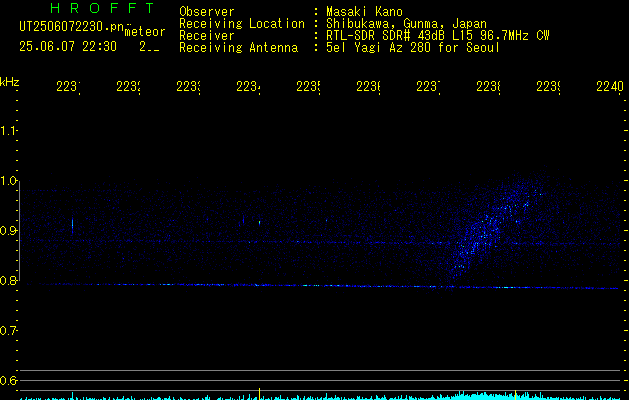629x400 pixels.
Task: Click the 2239 time axis label
Action: click(548, 87)
